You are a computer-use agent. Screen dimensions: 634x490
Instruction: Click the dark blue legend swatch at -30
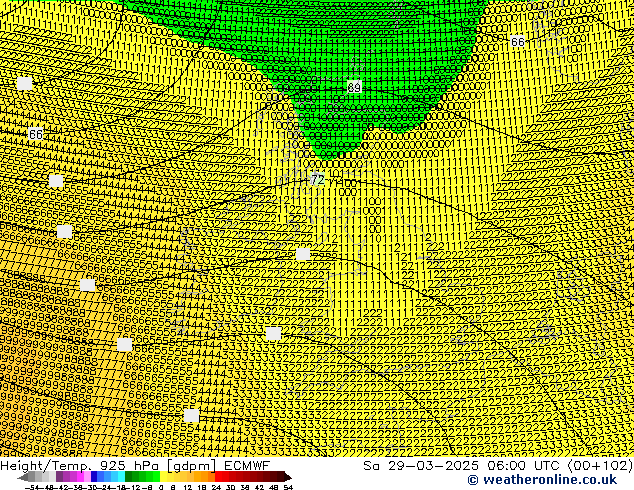(x=94, y=477)
